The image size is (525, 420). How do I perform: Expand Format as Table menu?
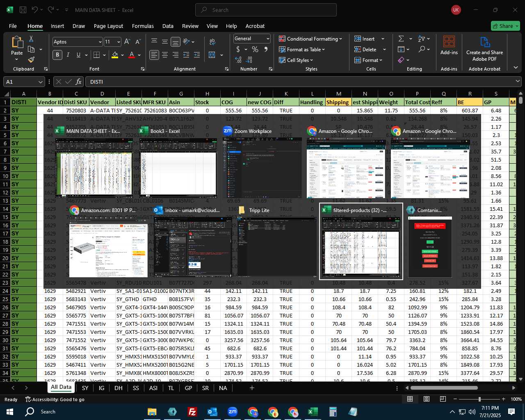pyautogui.click(x=302, y=49)
